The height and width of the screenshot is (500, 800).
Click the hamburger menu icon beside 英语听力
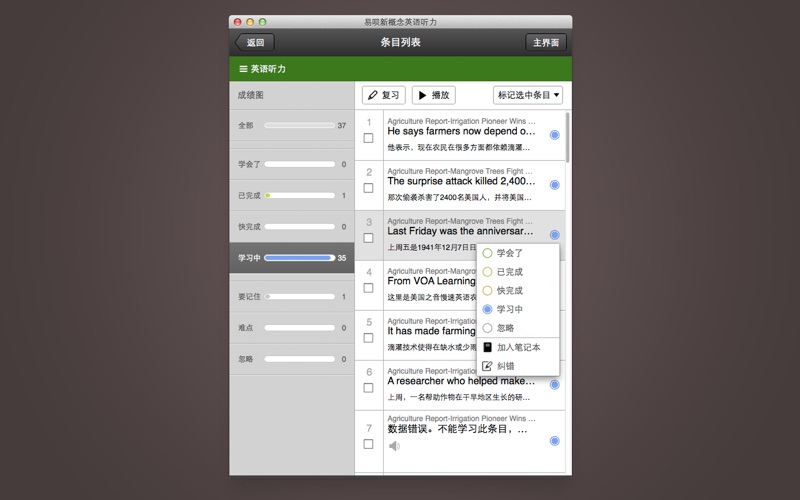pyautogui.click(x=243, y=69)
